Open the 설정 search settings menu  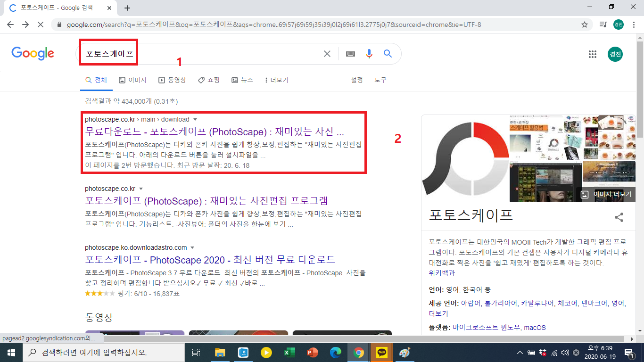click(x=357, y=80)
